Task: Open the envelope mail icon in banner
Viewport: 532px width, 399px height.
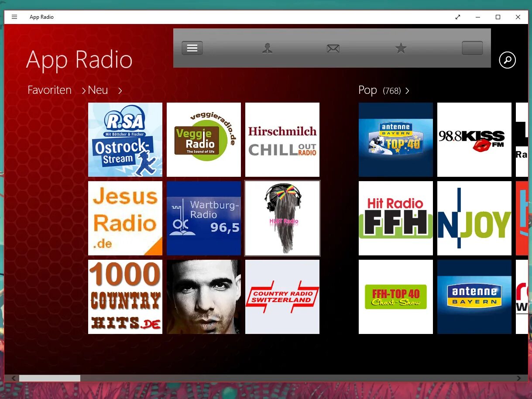Action: tap(333, 48)
